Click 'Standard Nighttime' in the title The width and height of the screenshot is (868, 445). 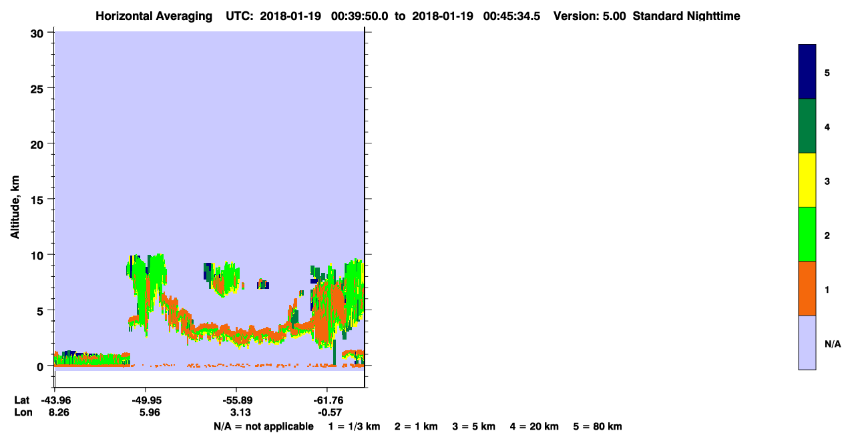click(x=686, y=16)
